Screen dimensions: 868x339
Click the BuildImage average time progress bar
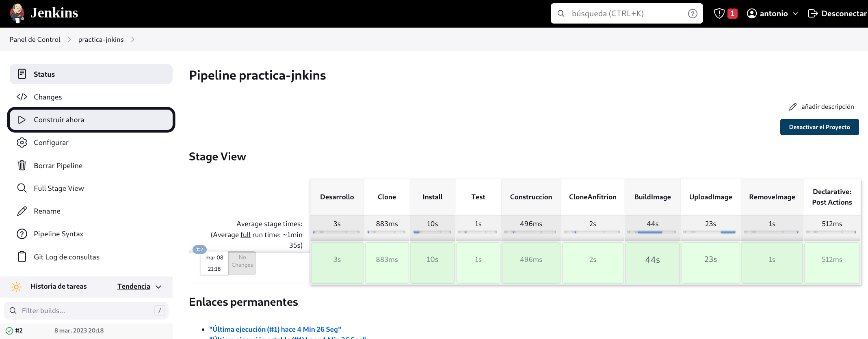pos(652,232)
